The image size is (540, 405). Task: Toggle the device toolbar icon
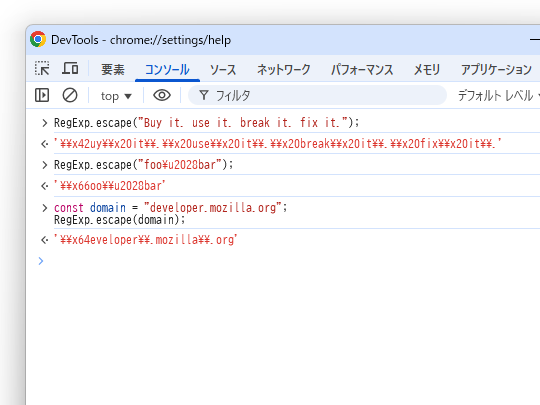point(70,68)
